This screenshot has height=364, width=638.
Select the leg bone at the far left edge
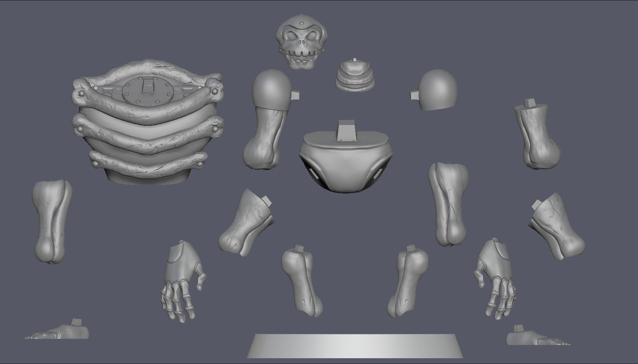(52, 221)
